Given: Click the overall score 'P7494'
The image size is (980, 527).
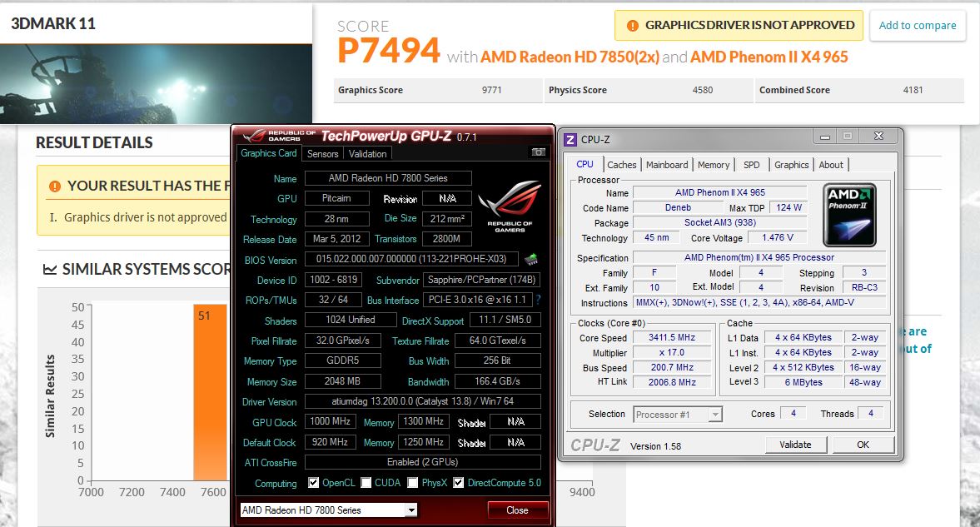Looking at the screenshot, I should coord(389,50).
